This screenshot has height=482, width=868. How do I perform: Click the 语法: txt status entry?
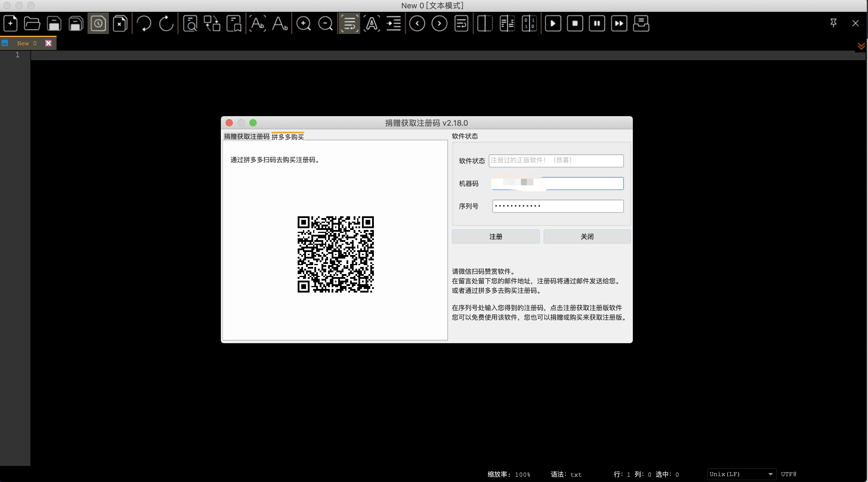click(x=566, y=474)
